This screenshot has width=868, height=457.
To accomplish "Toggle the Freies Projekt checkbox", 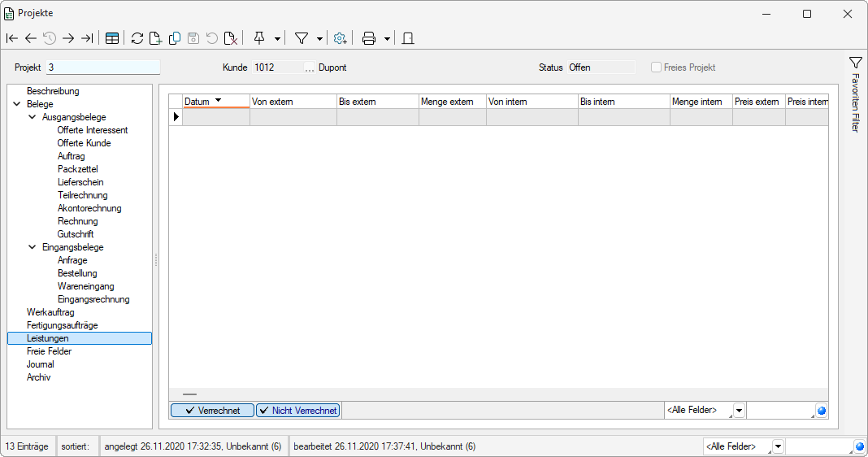I will 656,67.
